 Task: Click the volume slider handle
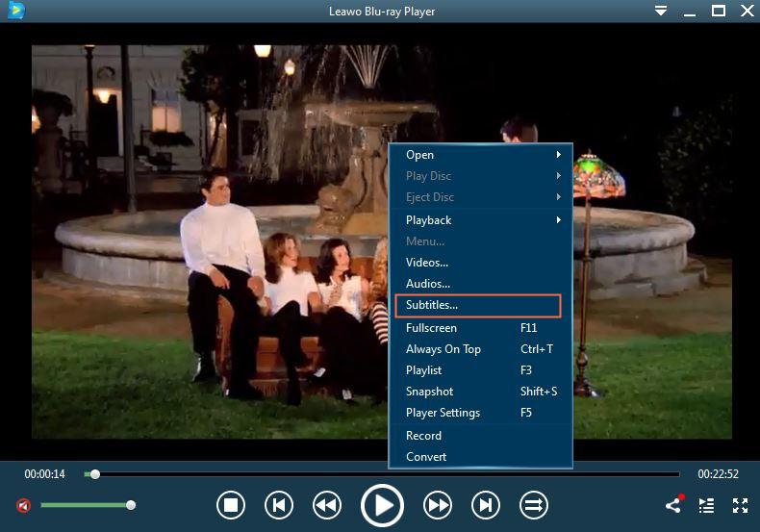coord(131,505)
